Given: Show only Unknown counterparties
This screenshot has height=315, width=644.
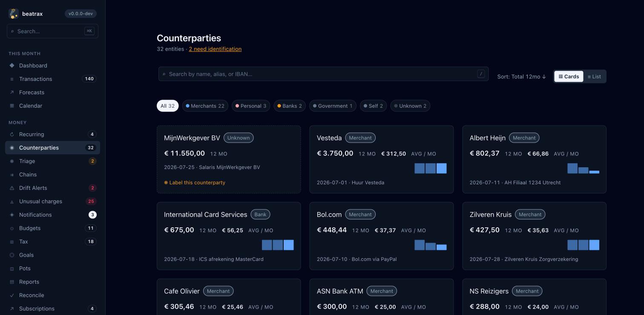Looking at the screenshot, I should pyautogui.click(x=410, y=106).
